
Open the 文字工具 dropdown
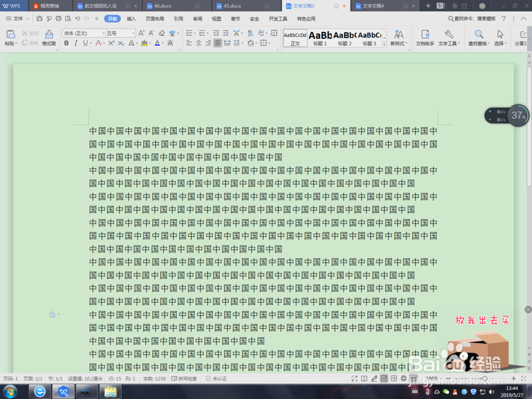coord(449,44)
